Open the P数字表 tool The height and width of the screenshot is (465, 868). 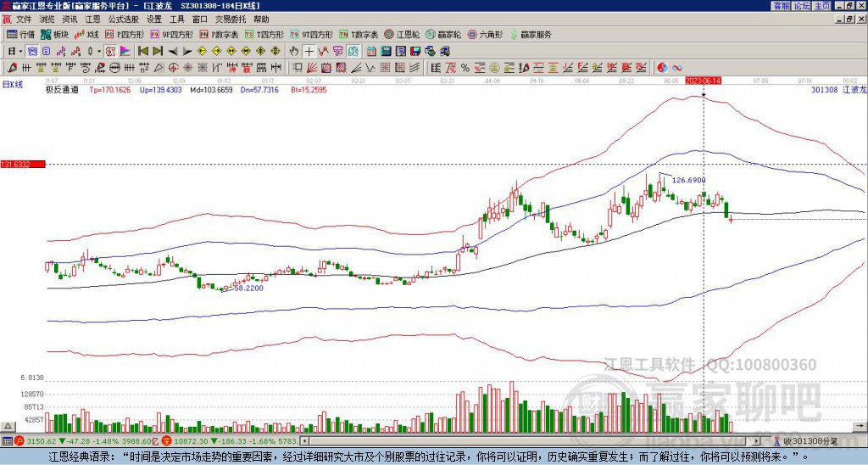219,34
